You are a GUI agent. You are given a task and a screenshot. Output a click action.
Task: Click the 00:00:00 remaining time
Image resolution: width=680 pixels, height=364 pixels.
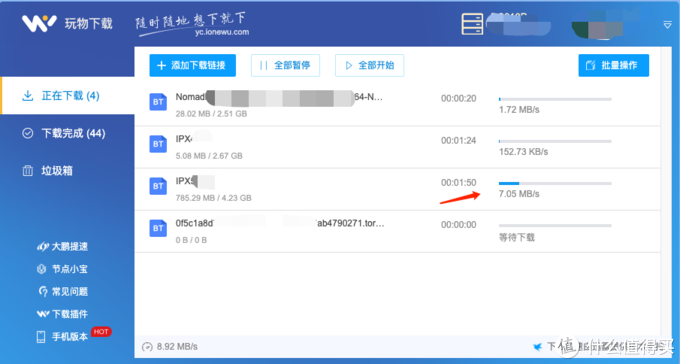click(x=458, y=225)
